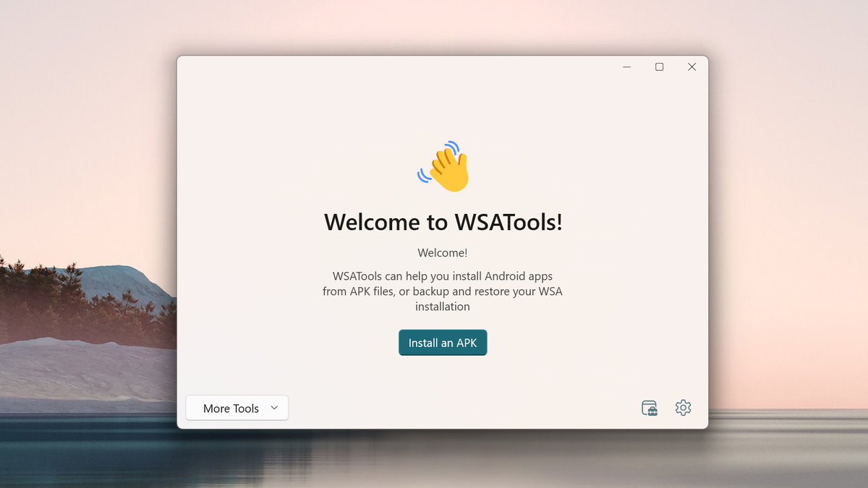Expand the chevron beside More Tools

274,408
